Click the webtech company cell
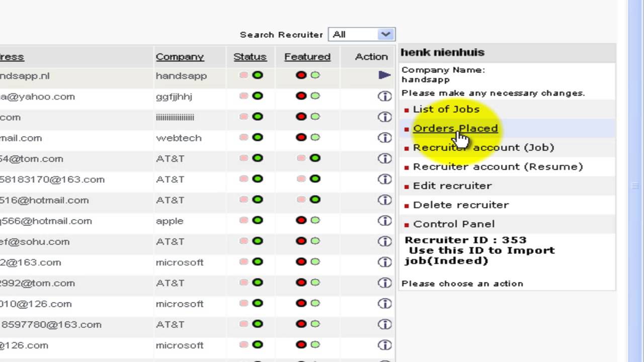The width and height of the screenshot is (644, 362). click(179, 138)
